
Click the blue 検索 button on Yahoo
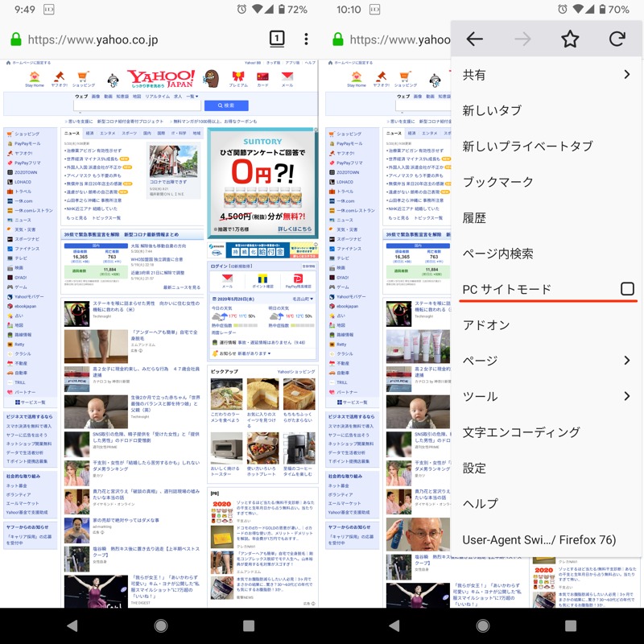[x=226, y=105]
